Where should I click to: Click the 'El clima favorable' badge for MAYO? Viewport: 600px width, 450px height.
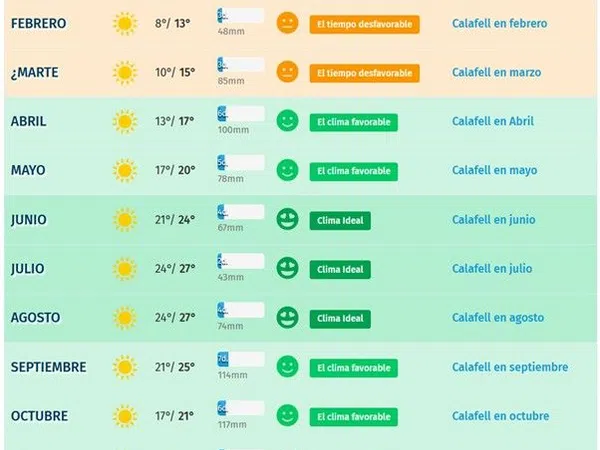pyautogui.click(x=354, y=171)
